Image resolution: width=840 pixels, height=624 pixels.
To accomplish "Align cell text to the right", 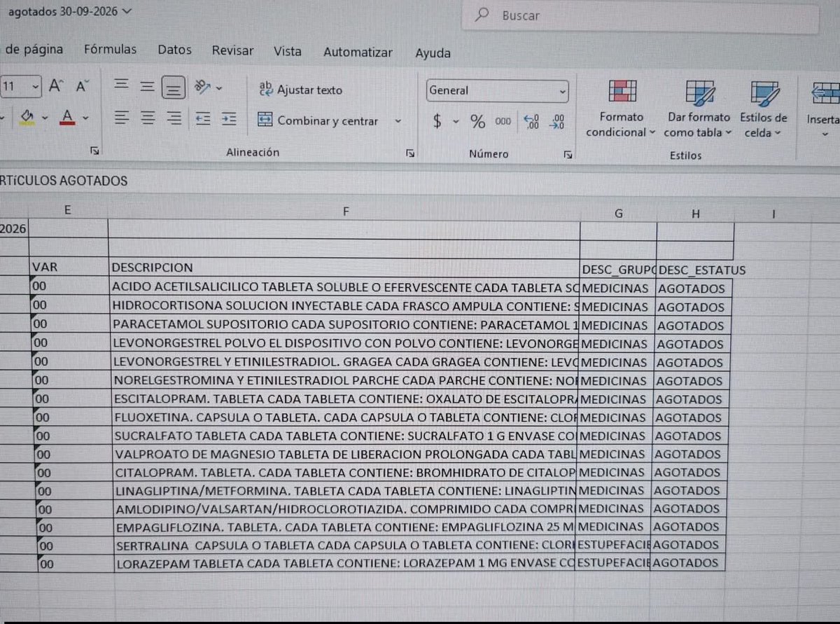I will 174,118.
